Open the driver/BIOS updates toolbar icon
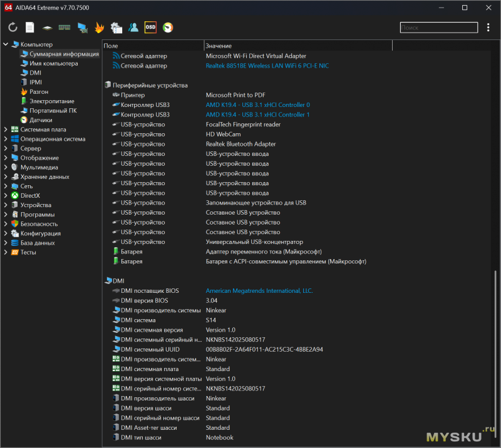Image resolution: width=501 pixels, height=448 pixels. tap(116, 28)
